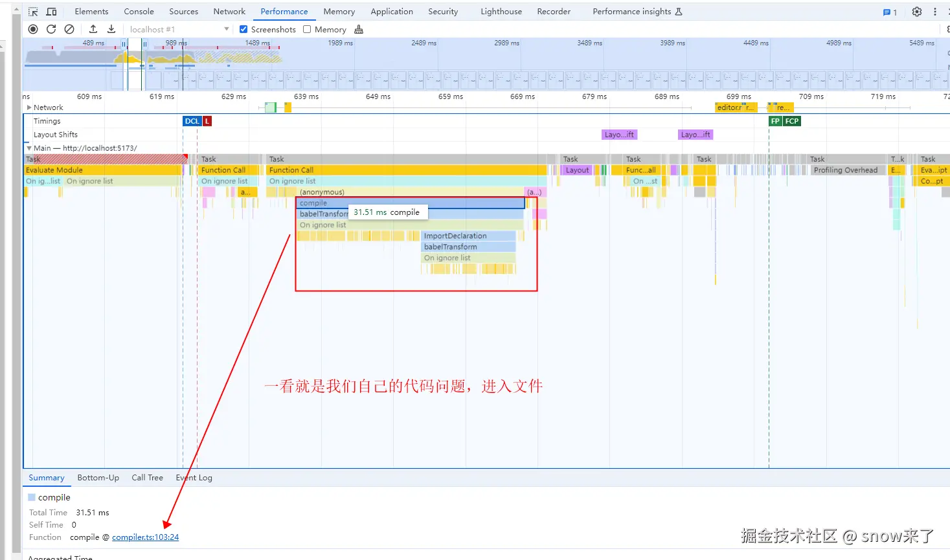Open the Network tab
950x560 pixels.
(229, 12)
